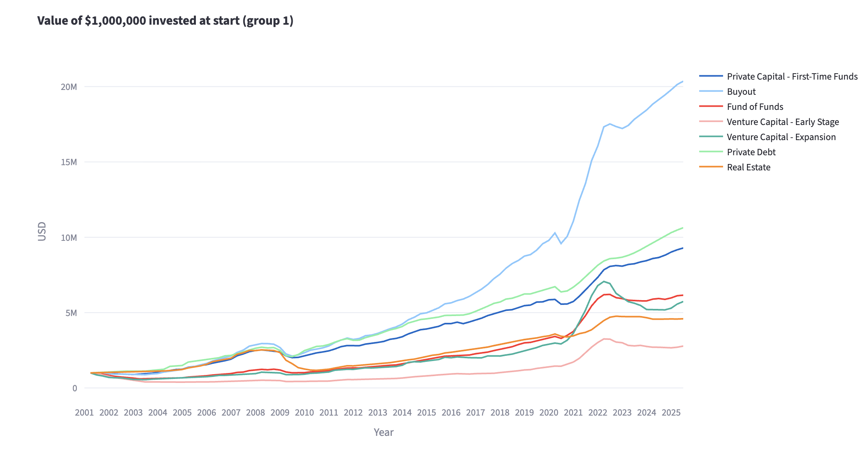Click the 2008 x-axis tick label
The width and height of the screenshot is (868, 449).
(255, 412)
